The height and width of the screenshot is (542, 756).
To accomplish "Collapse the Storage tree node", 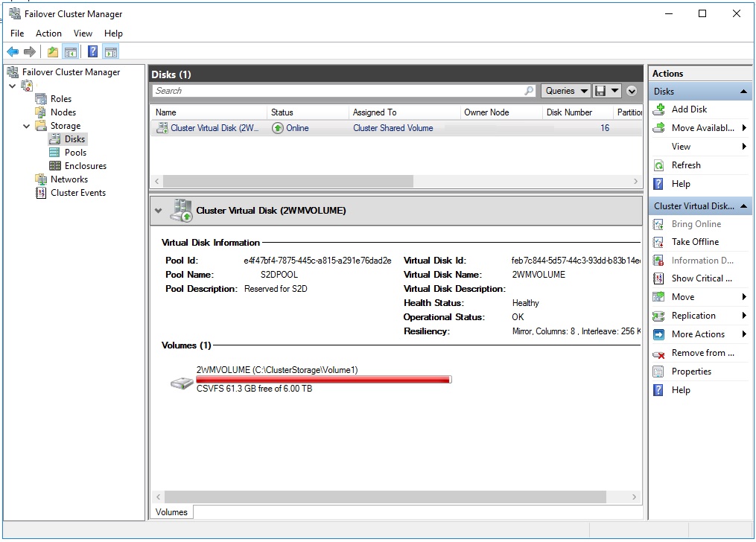I will [x=26, y=125].
